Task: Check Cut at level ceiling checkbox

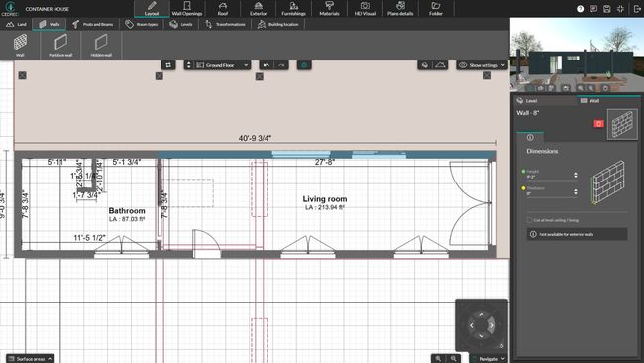Action: pos(529,220)
